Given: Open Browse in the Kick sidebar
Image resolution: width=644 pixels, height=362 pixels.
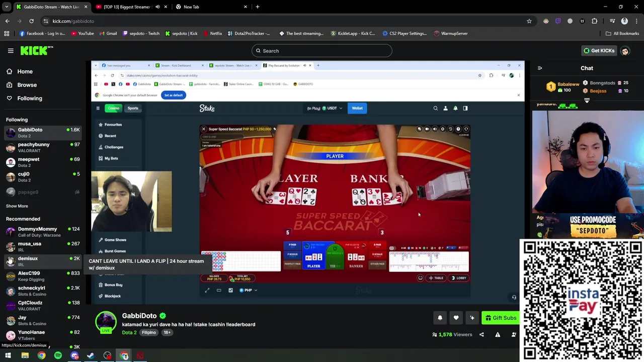Looking at the screenshot, I should tap(27, 85).
